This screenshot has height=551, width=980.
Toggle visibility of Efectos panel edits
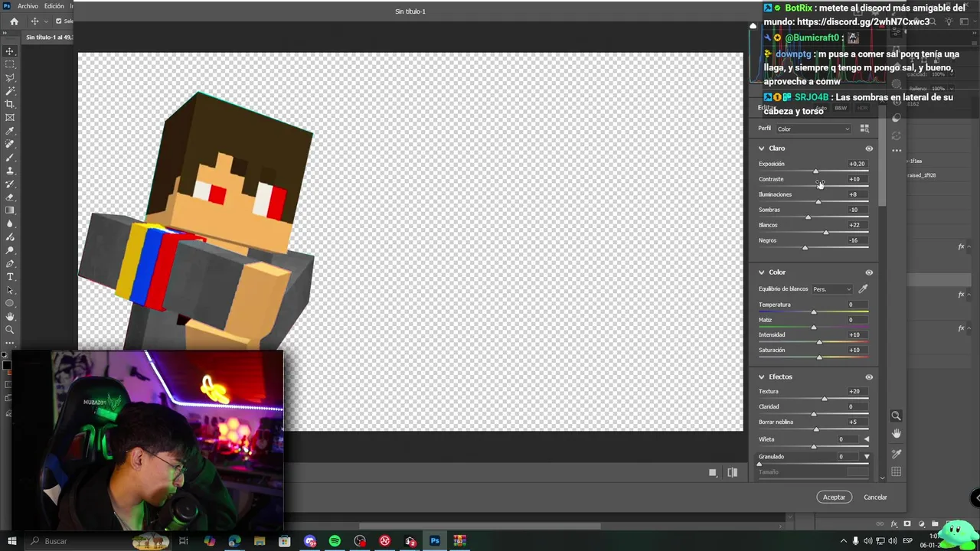tap(869, 377)
